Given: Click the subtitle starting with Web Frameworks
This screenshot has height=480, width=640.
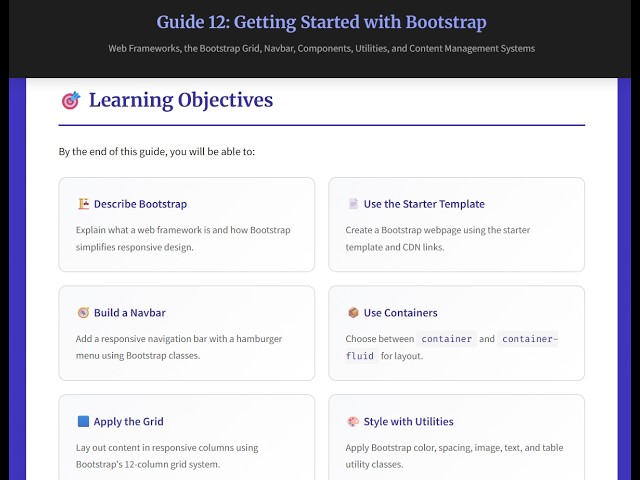Looking at the screenshot, I should click(322, 48).
